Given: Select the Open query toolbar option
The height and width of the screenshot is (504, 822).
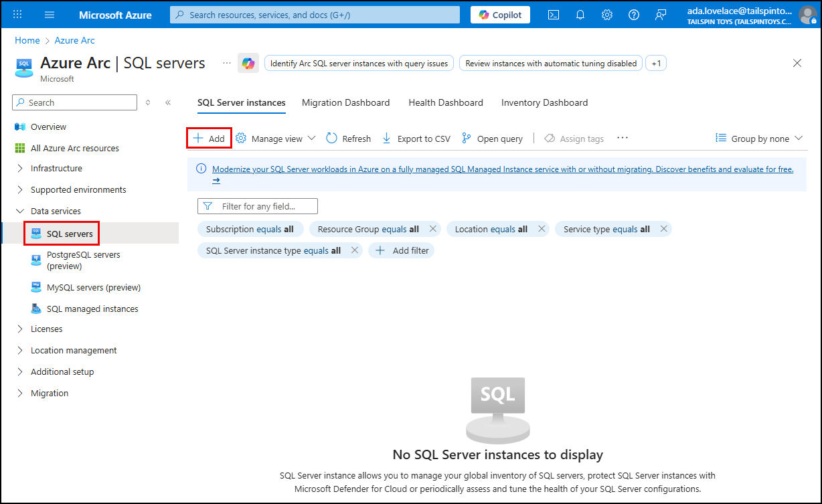Looking at the screenshot, I should tap(493, 138).
